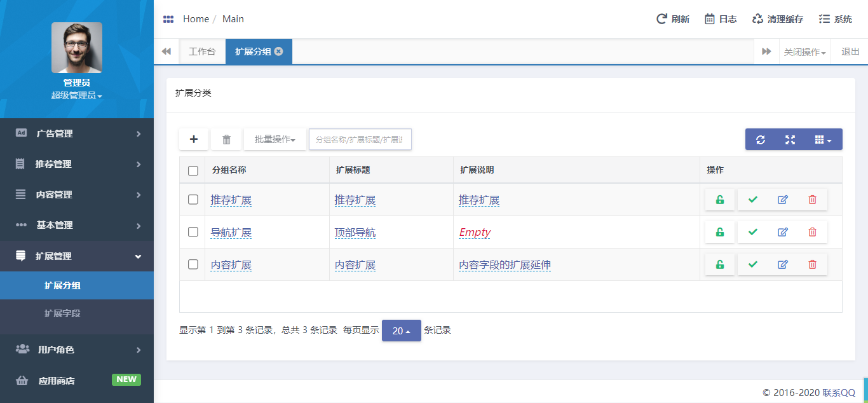
Task: Select the 导航扩展 row checkbox
Action: [193, 232]
